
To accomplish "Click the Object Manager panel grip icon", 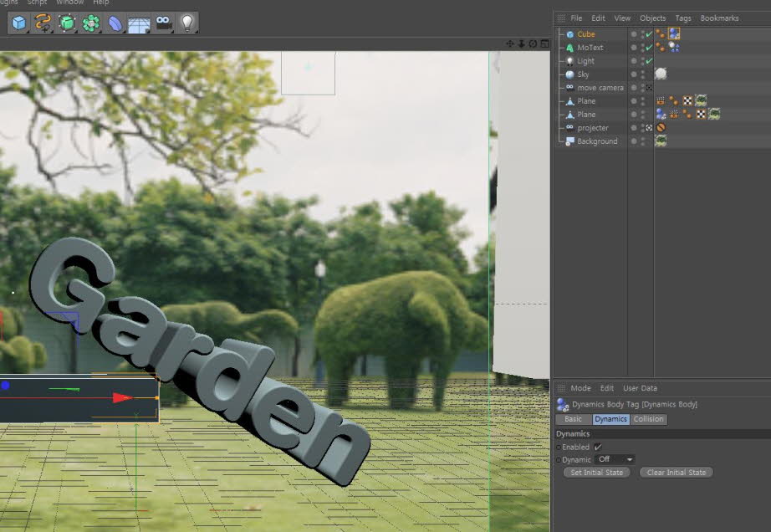I will click(x=561, y=18).
